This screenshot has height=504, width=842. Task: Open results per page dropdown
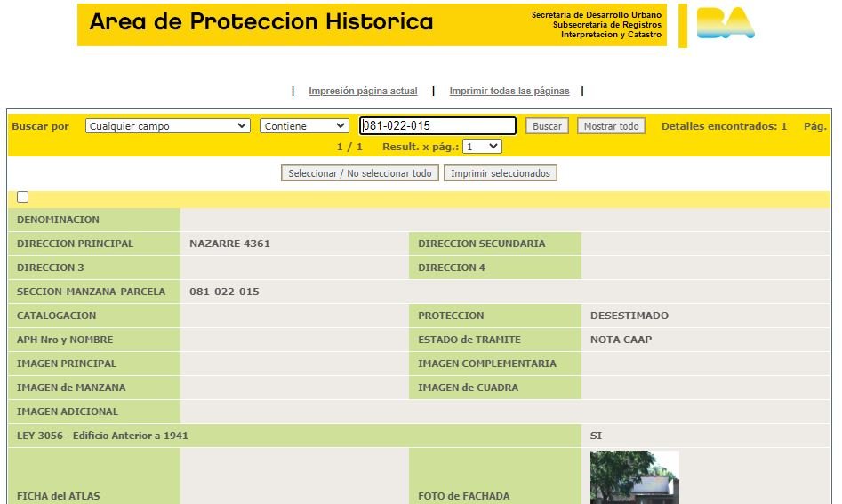coord(482,147)
